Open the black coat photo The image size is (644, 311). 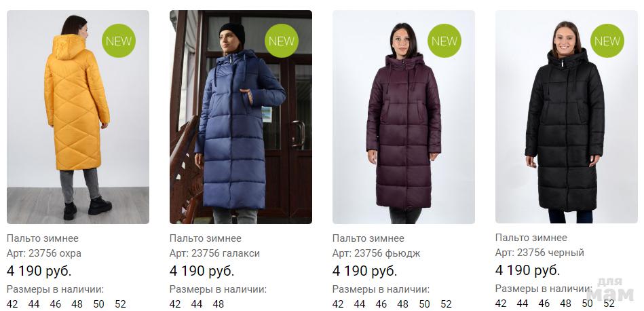tap(567, 117)
